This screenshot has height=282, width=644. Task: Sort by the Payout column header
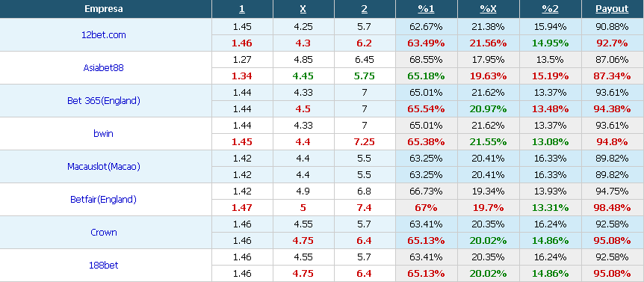612,9
